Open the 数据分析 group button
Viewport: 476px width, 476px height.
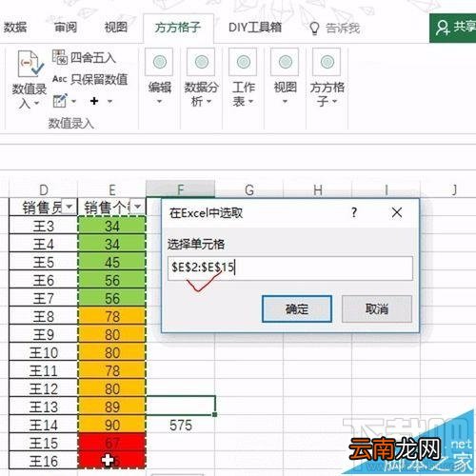pos(201,78)
